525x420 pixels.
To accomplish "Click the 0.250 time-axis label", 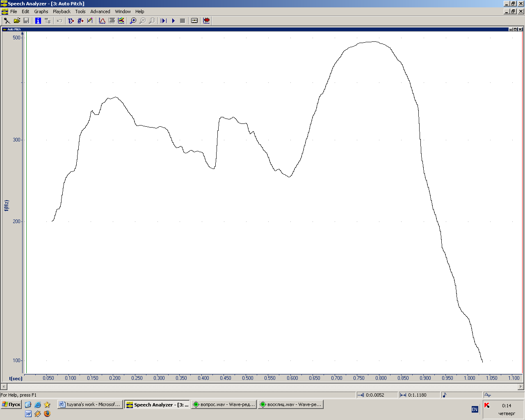I will coord(137,378).
